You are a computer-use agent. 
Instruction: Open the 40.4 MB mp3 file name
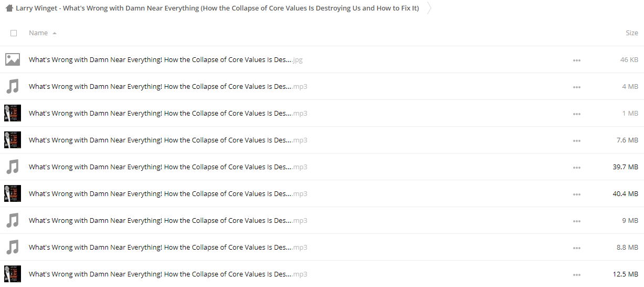point(168,193)
